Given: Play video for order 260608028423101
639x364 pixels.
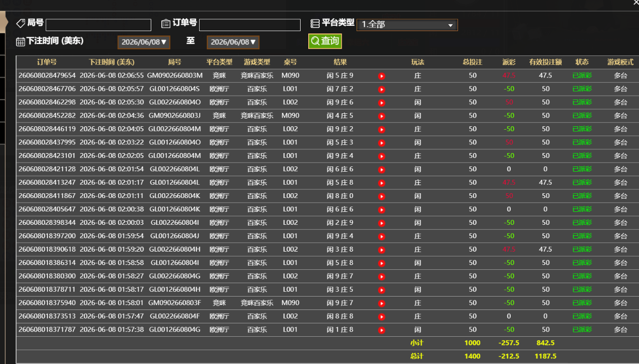Looking at the screenshot, I should point(381,156).
